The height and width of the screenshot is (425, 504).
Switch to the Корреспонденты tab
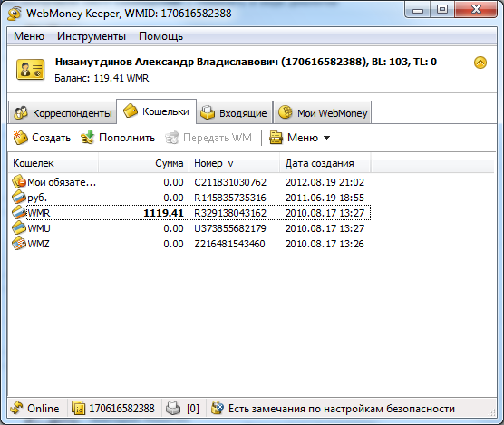[x=63, y=112]
